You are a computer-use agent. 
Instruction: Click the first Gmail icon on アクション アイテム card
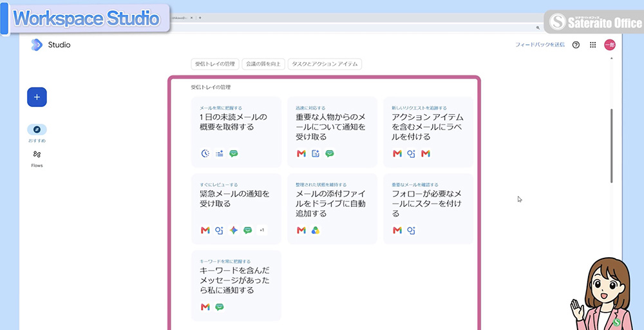click(397, 153)
